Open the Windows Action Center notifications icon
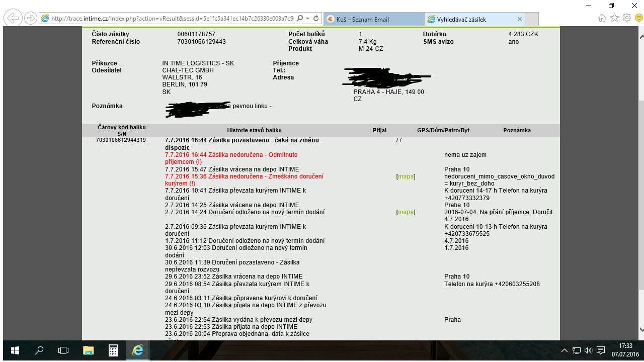Viewport: 644px width, 362px height. click(x=600, y=350)
